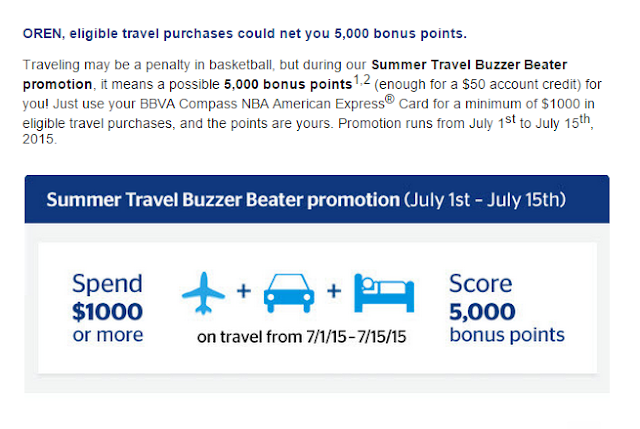640x429 pixels.
Task: Click the plus sign between car and bed
Action: pos(334,291)
